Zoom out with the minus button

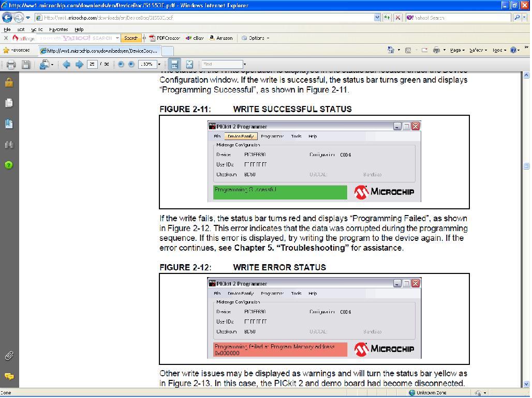(x=121, y=64)
